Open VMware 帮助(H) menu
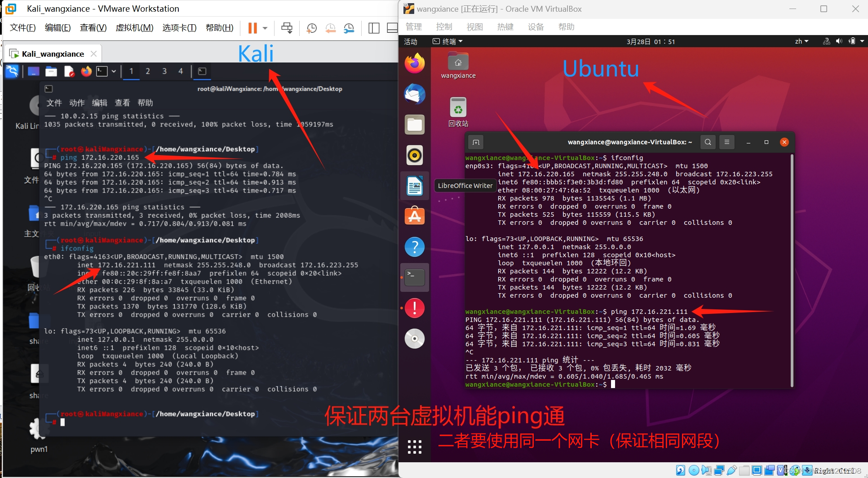868x478 pixels. coord(220,28)
